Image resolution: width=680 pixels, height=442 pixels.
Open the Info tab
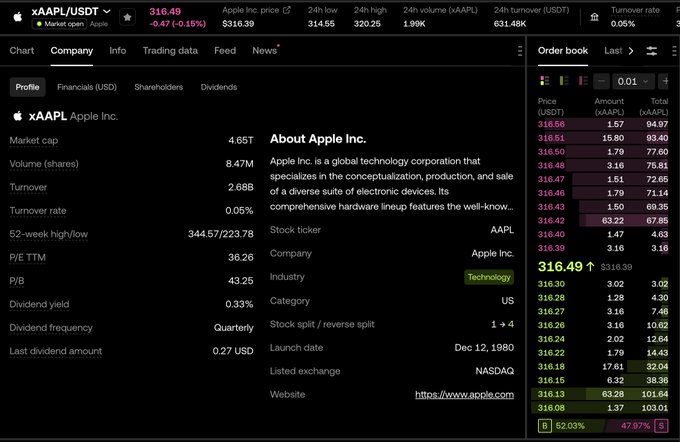pyautogui.click(x=118, y=51)
